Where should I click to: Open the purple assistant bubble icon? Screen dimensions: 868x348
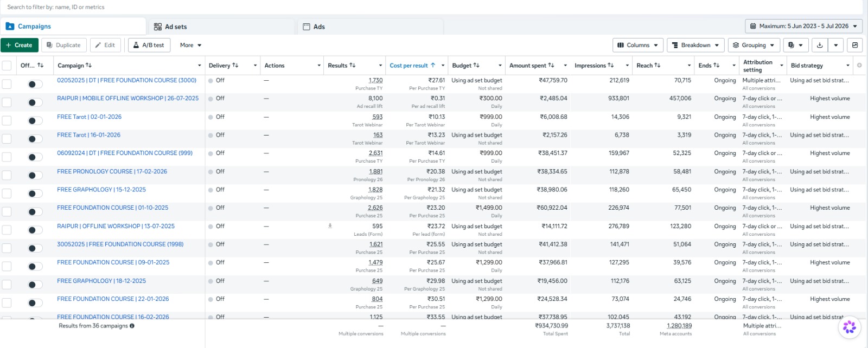point(850,327)
